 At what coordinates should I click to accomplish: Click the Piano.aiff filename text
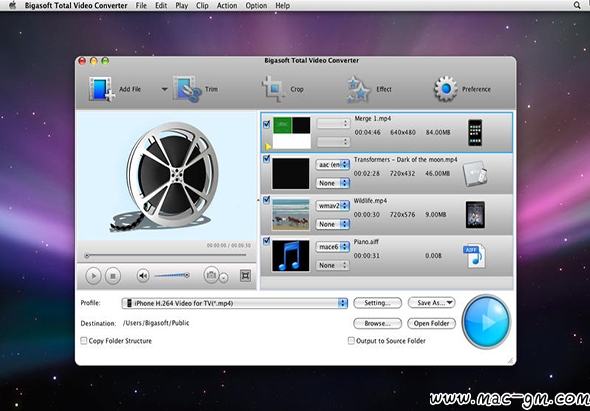[367, 242]
